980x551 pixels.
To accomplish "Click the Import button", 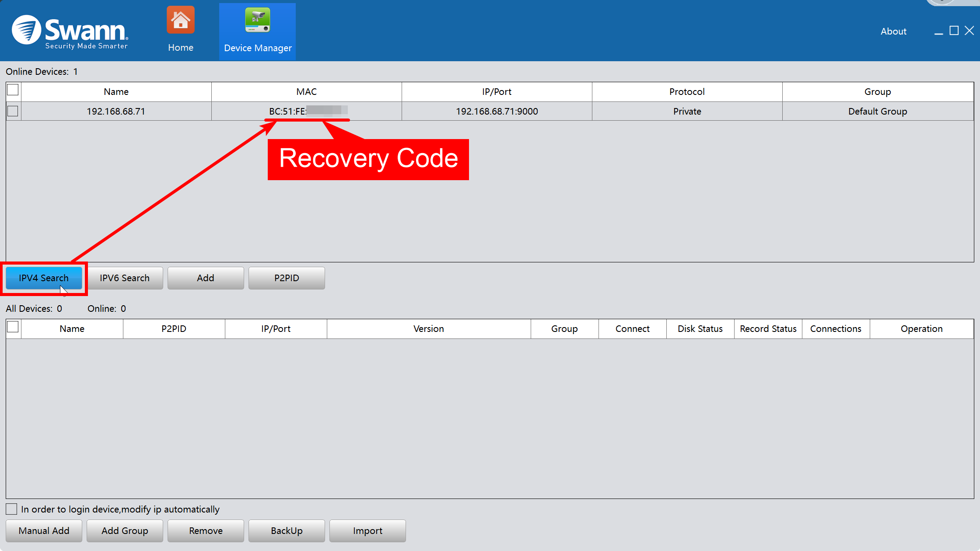I will click(x=367, y=531).
